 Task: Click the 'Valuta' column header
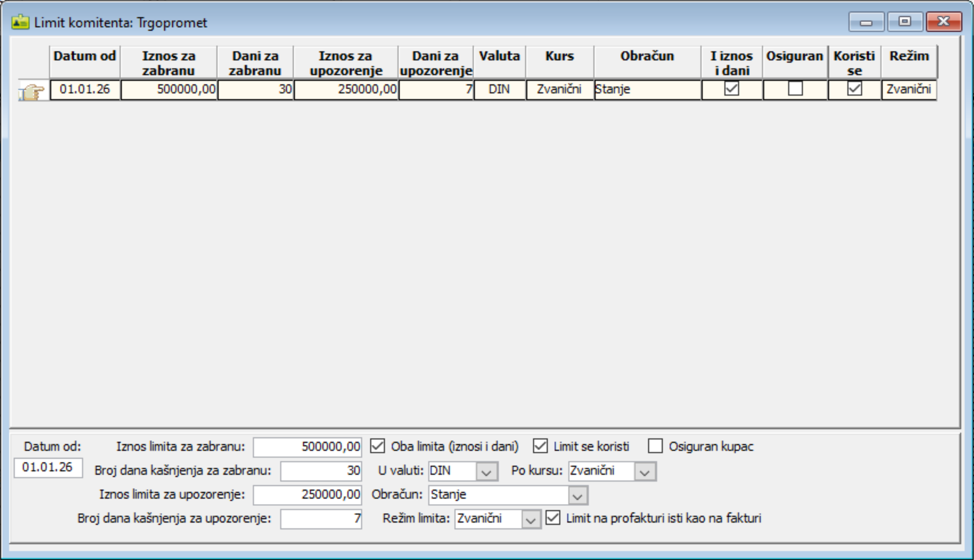[x=500, y=62]
